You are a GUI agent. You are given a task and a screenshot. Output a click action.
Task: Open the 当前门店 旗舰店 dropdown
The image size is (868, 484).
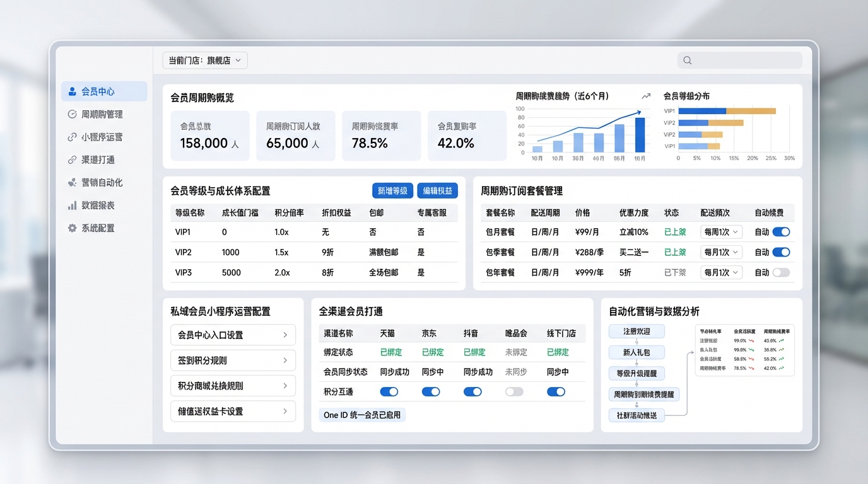point(205,60)
